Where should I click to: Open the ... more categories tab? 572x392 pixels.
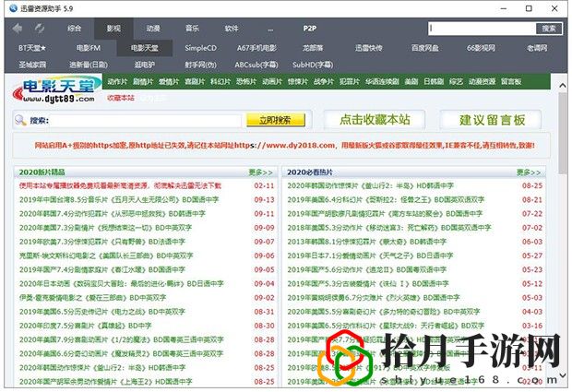click(x=270, y=30)
